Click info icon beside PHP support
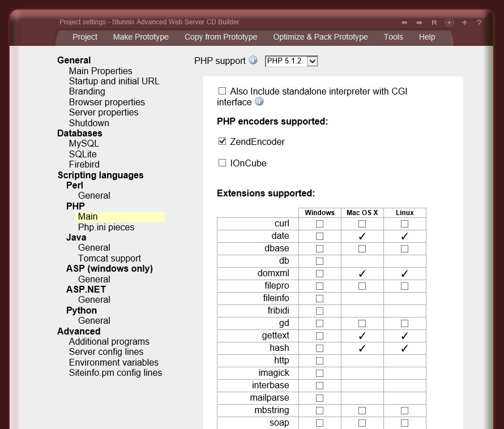This screenshot has height=429, width=504. coord(253,61)
